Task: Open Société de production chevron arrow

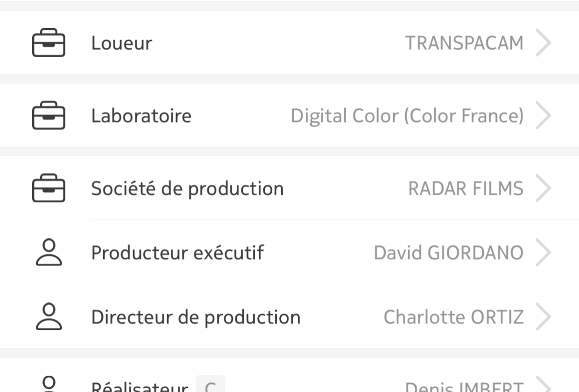Action: click(x=543, y=188)
